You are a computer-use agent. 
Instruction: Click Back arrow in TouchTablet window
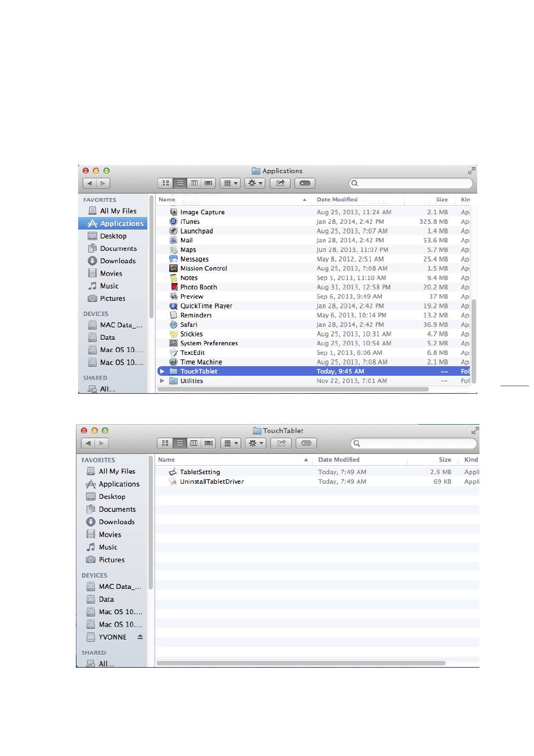pyautogui.click(x=88, y=443)
